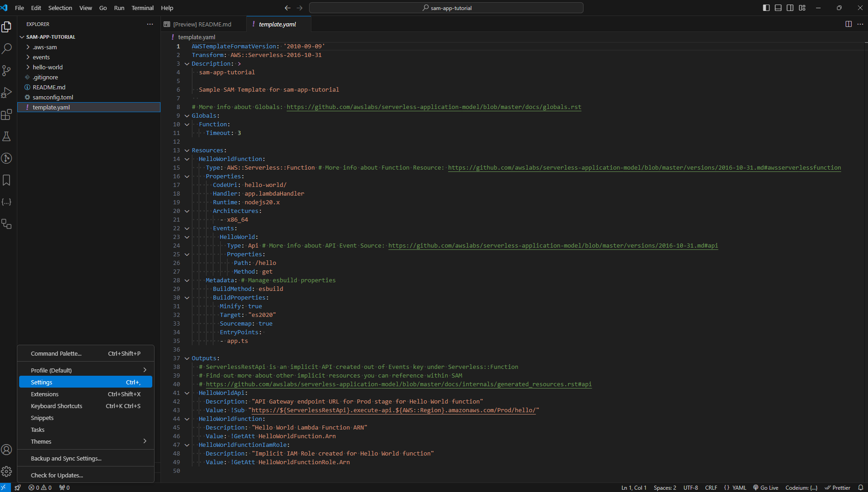868x492 pixels.
Task: Click the problems count in status bar
Action: pyautogui.click(x=40, y=487)
